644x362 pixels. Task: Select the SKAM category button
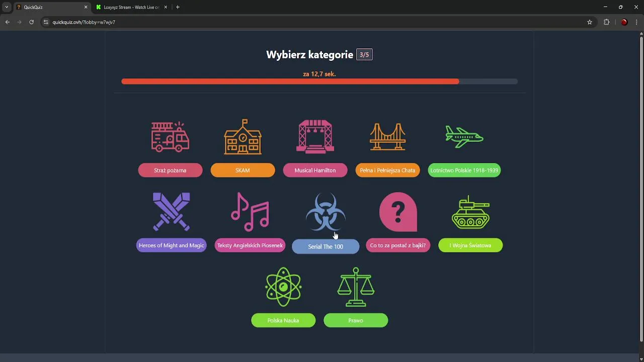[x=243, y=170]
